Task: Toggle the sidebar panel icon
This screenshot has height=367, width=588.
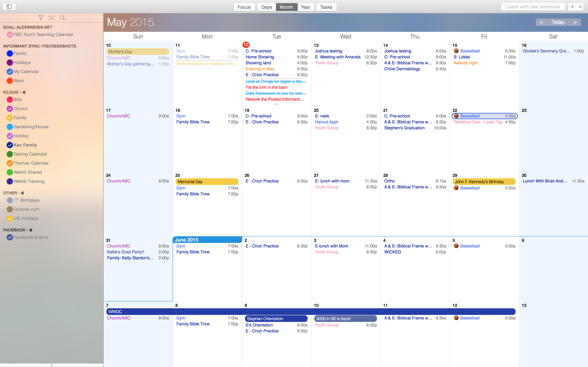Action: click(x=9, y=7)
